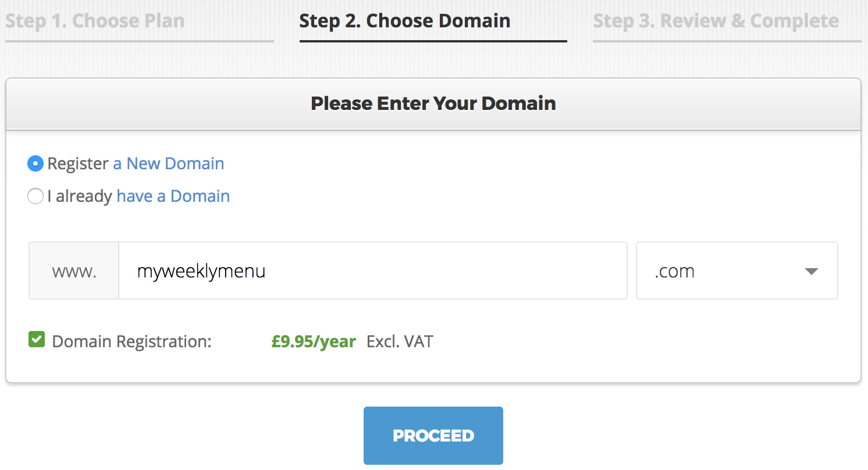Click the Domain Registration label text

131,341
